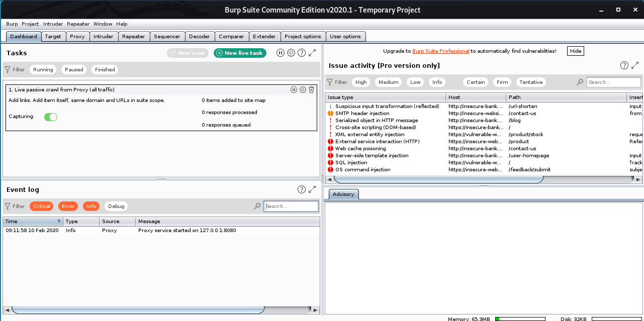Click the issue list horizontal scrollbar

tap(439, 179)
